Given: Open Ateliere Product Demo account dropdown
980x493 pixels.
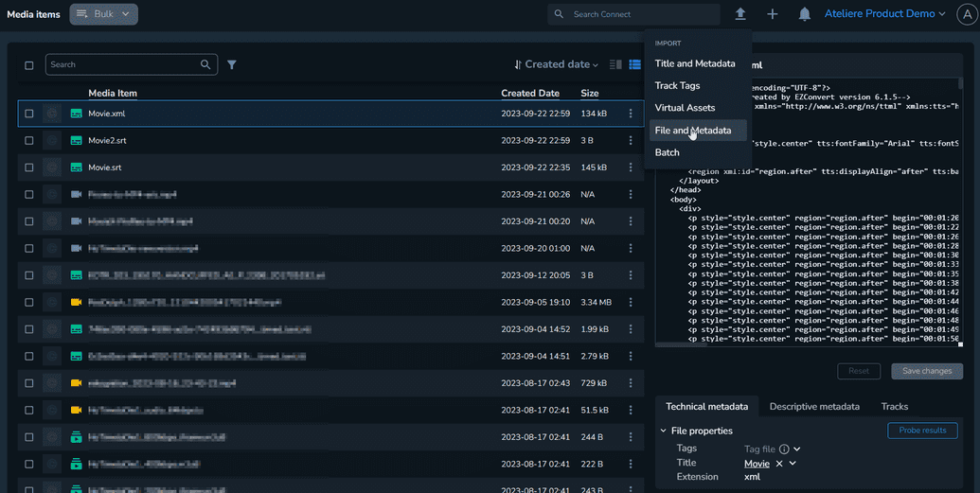Looking at the screenshot, I should 885,14.
